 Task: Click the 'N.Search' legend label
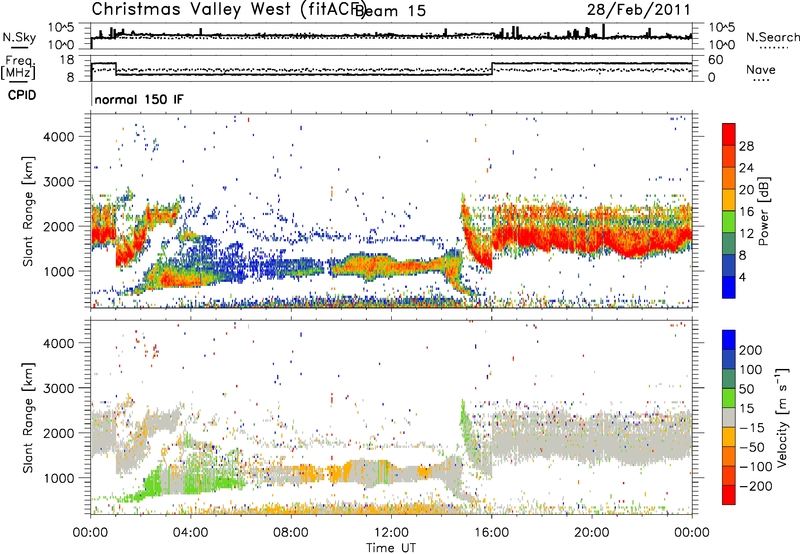(772, 37)
